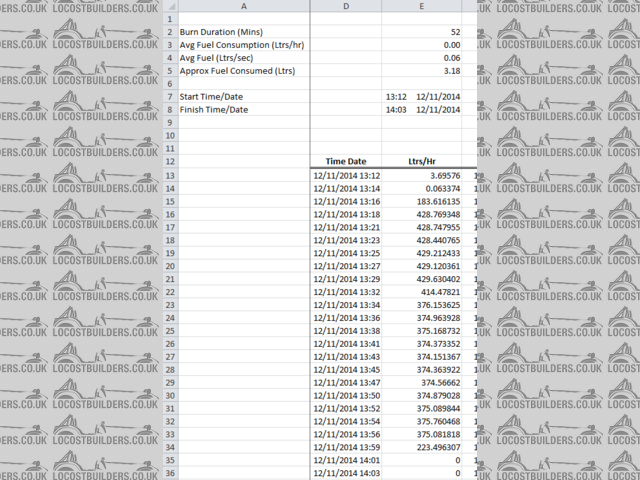
Task: Select the cell '12/11/2014 13:32'
Action: (x=346, y=292)
